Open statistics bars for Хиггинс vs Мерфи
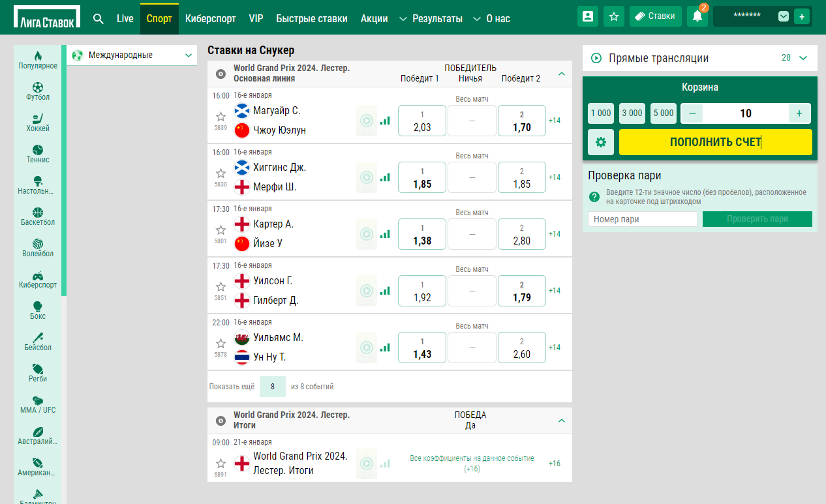Image resolution: width=826 pixels, height=504 pixels. 385,177
